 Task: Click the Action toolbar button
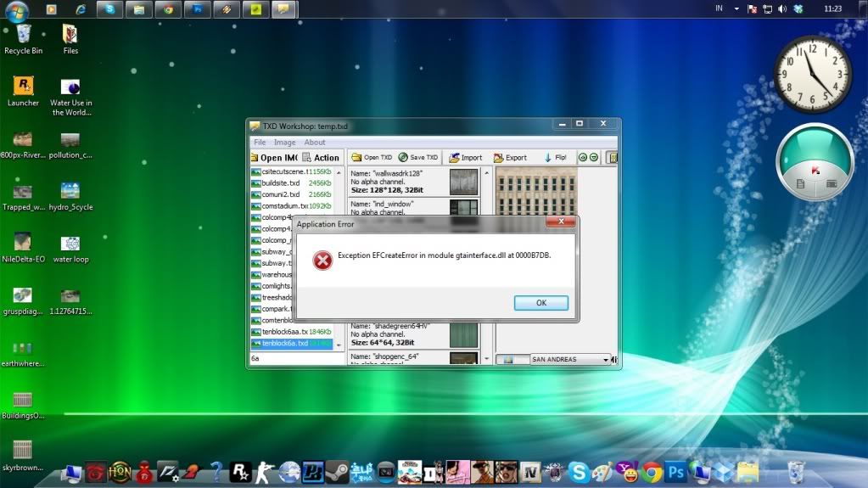[321, 158]
